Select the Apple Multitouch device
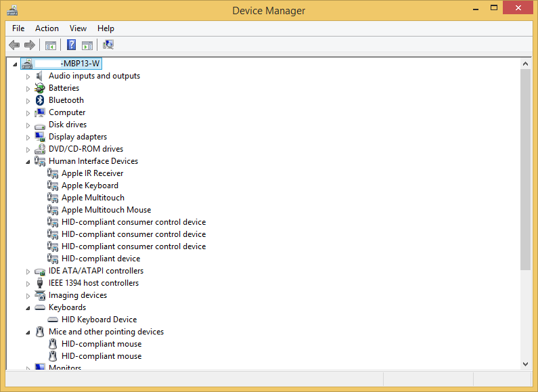This screenshot has width=538, height=392. (93, 198)
